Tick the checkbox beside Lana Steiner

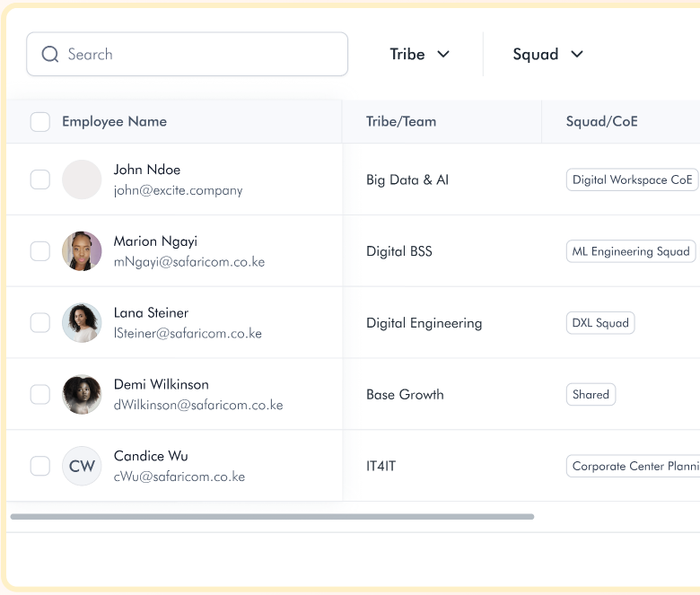pos(40,323)
